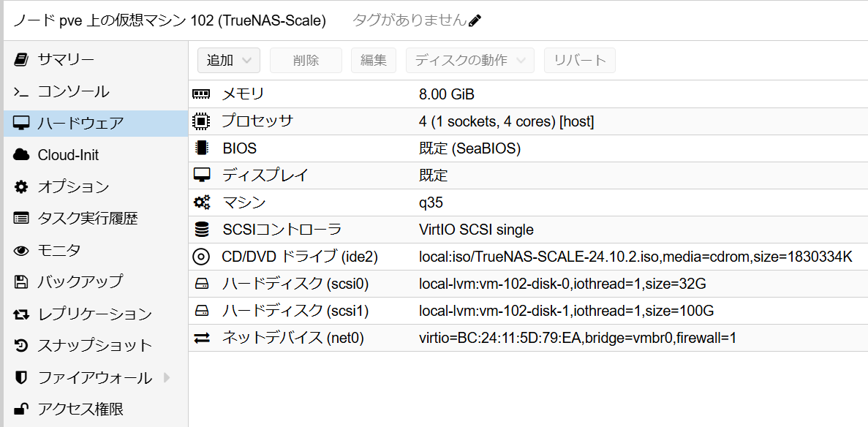Click the CPU icon in プロセッサ row
The image size is (868, 427).
[201, 121]
